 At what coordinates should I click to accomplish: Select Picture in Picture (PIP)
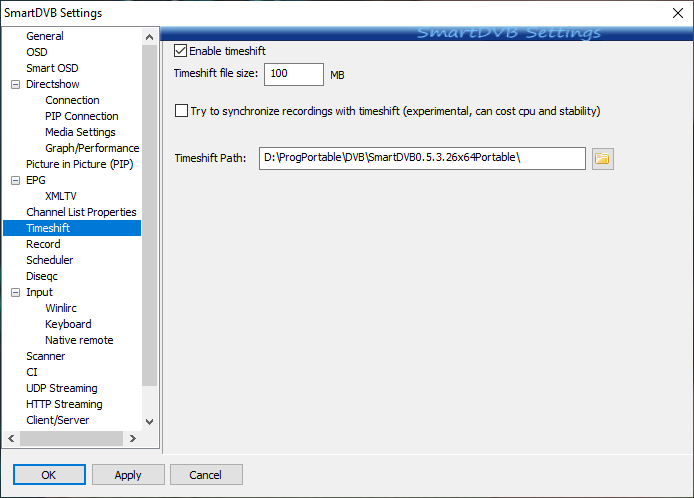[x=80, y=164]
